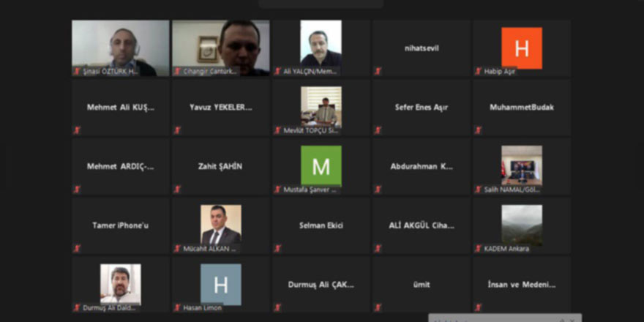644x322 pixels.
Task: Click muted mic icon on ümit tile
Action: [x=378, y=307]
